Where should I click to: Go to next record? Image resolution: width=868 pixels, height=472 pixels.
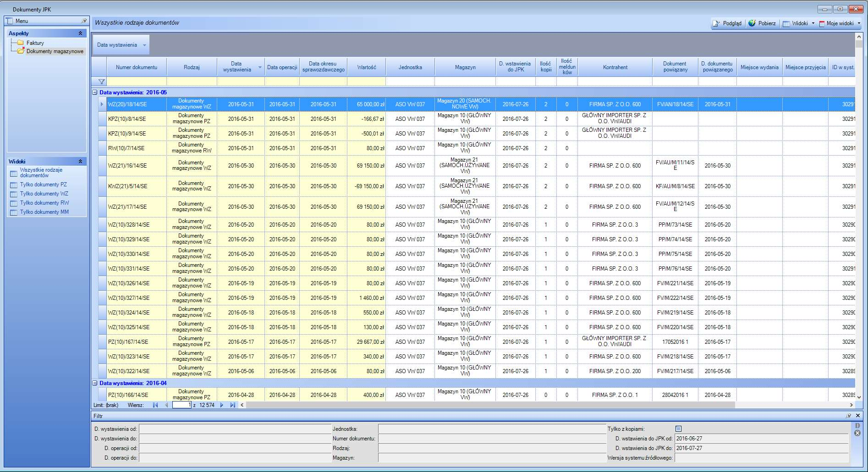pos(222,405)
